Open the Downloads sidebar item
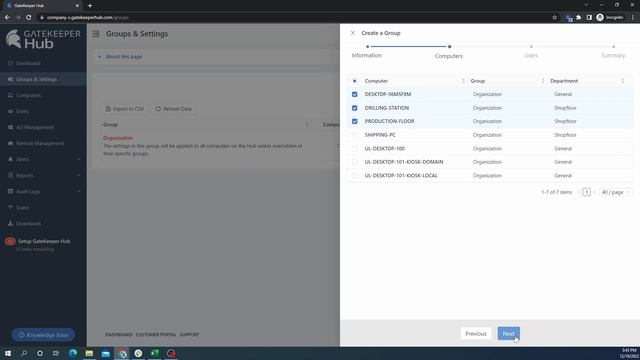The width and height of the screenshot is (640, 360). click(x=28, y=224)
